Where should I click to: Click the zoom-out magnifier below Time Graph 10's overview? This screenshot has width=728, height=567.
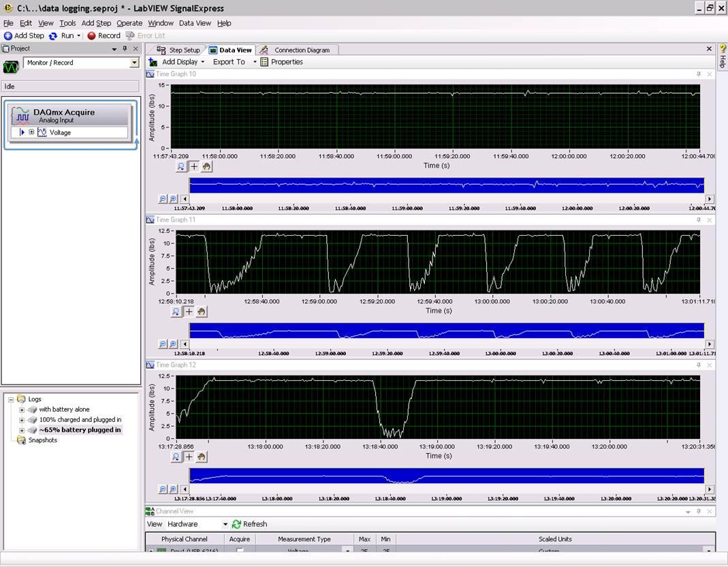click(x=162, y=198)
